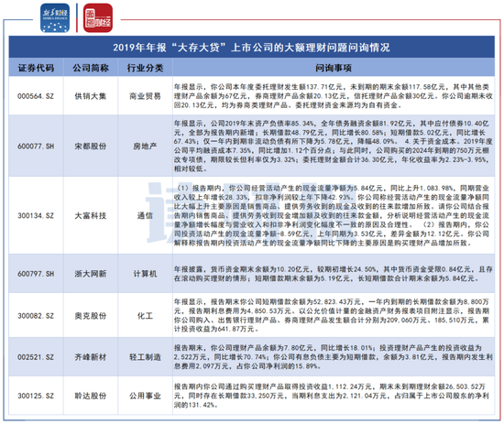The image size is (504, 424).
Task: Click the inquiry text for 大富科技
Action: click(332, 215)
